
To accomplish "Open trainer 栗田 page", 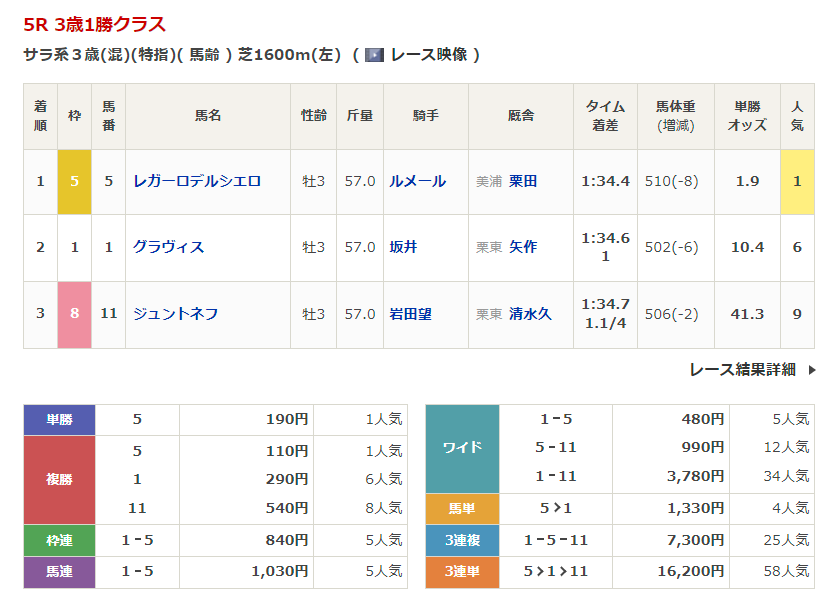I will 523,181.
